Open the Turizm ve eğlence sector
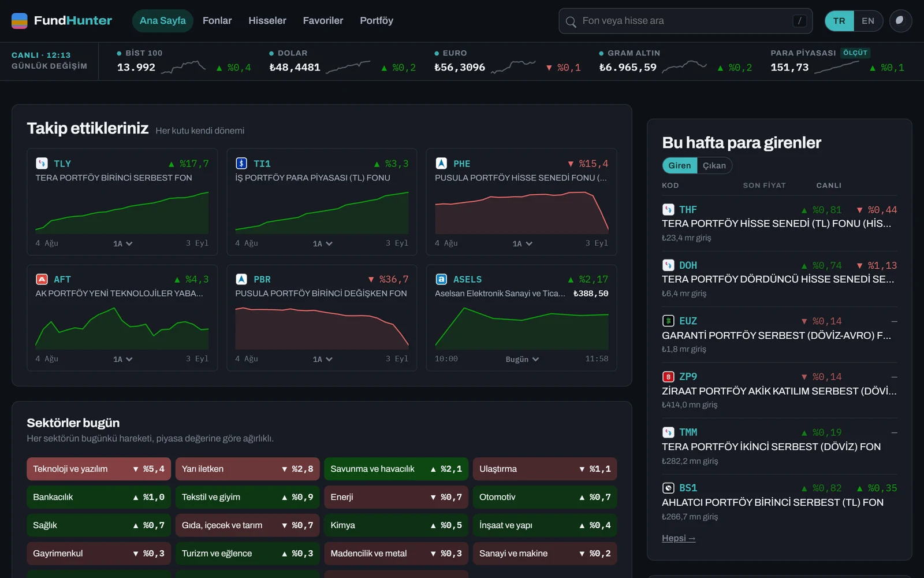Image resolution: width=924 pixels, height=578 pixels. click(x=247, y=553)
